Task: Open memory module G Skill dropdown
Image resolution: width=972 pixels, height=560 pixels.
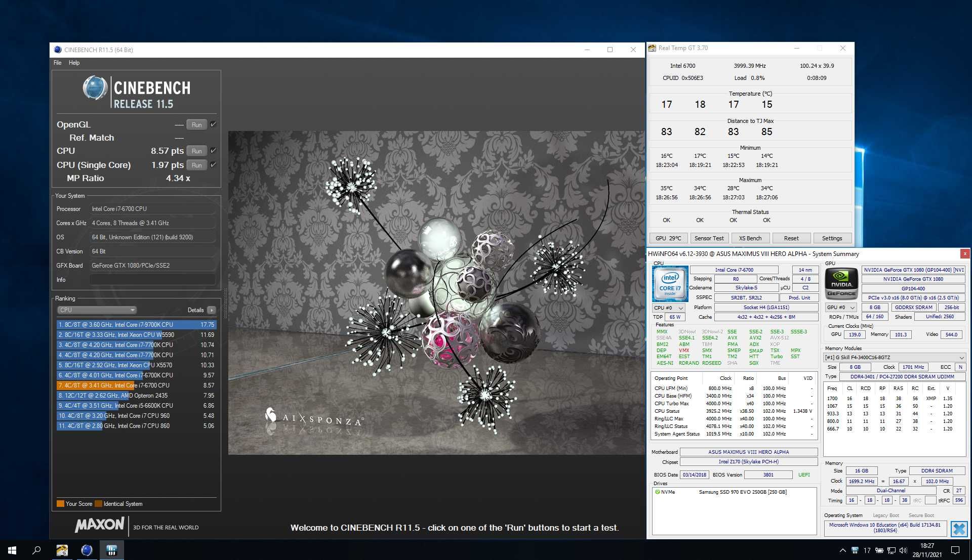Action: point(895,357)
